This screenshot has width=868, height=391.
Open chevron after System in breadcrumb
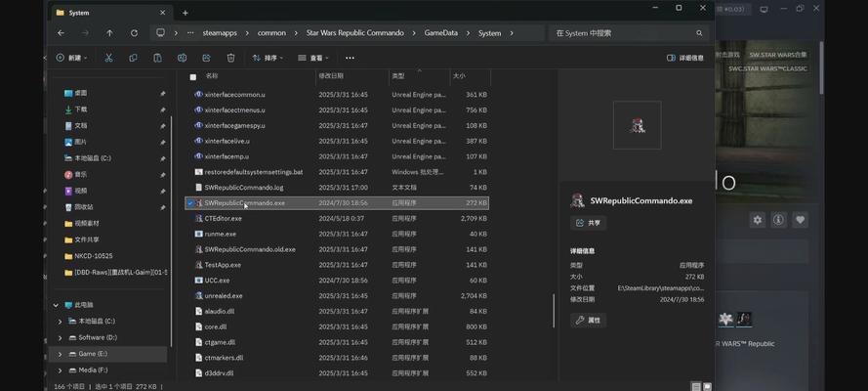pos(512,33)
